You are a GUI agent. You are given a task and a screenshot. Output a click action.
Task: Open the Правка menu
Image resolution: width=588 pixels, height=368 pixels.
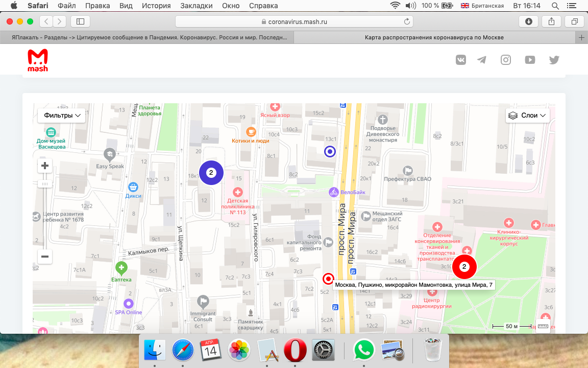(97, 6)
